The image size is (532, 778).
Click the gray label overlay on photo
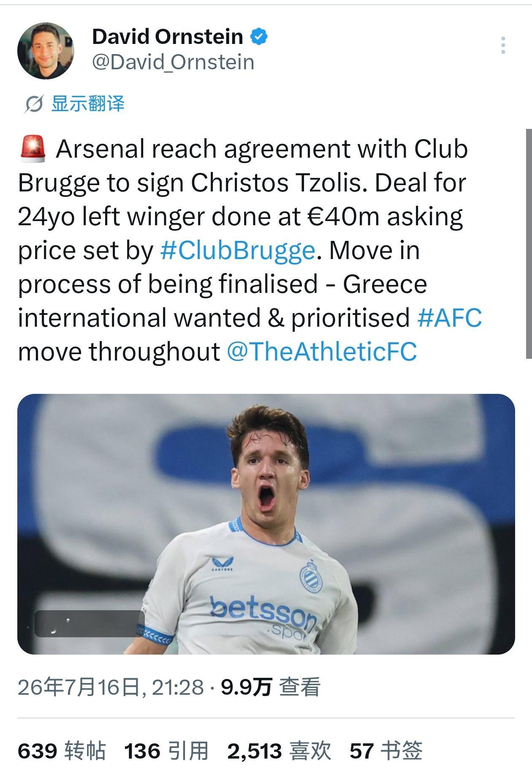pyautogui.click(x=90, y=623)
